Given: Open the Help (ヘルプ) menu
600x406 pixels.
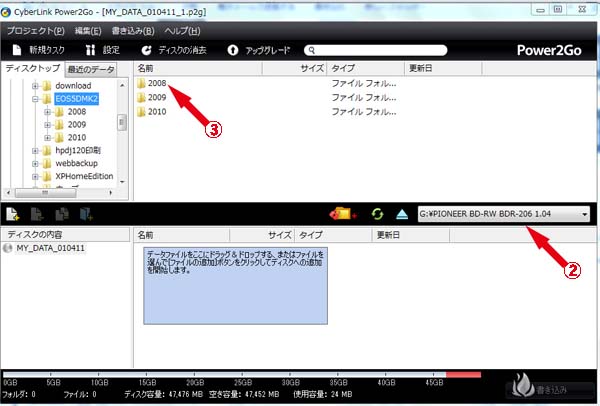Looking at the screenshot, I should pos(183,31).
